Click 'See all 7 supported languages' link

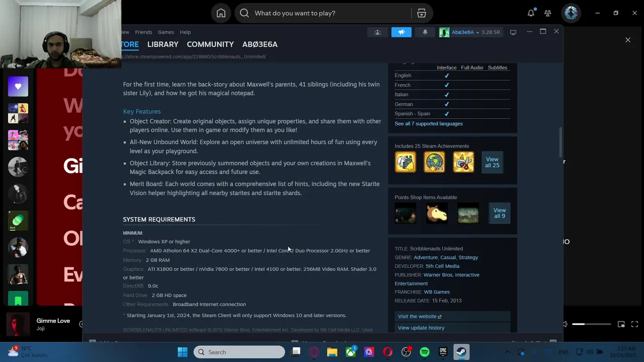click(x=429, y=124)
